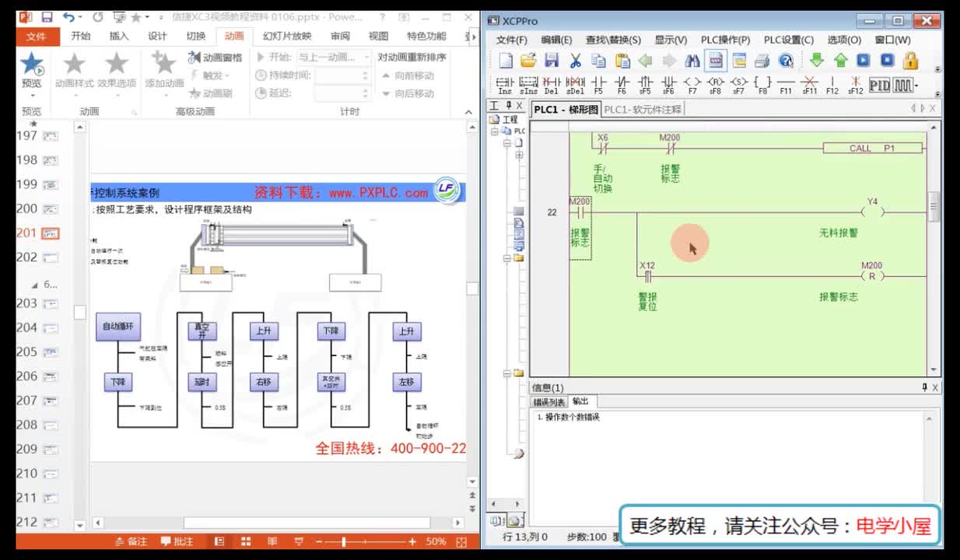Open the 幻灯片放映 ribbon tab
Screen dimensions: 960x560
[x=287, y=36]
